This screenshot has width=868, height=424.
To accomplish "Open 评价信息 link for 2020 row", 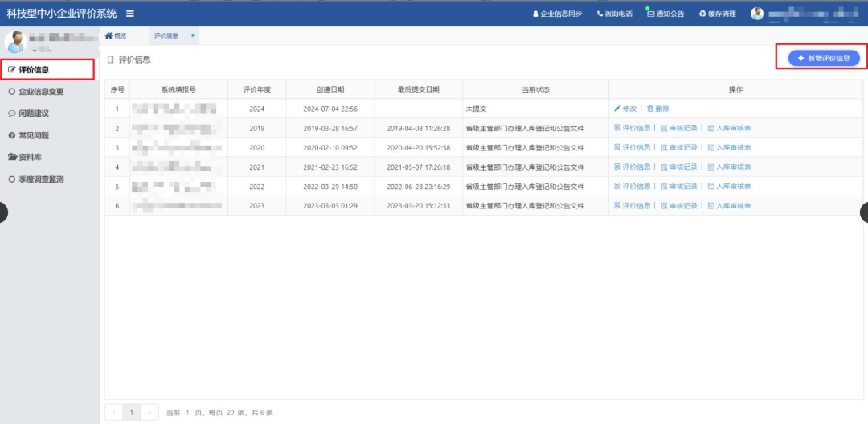I will pos(633,147).
